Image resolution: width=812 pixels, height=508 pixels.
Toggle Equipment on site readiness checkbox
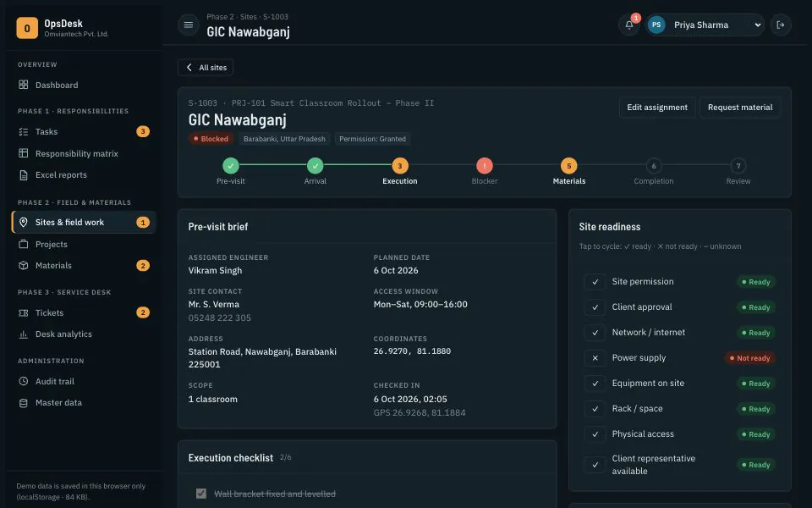[595, 384]
